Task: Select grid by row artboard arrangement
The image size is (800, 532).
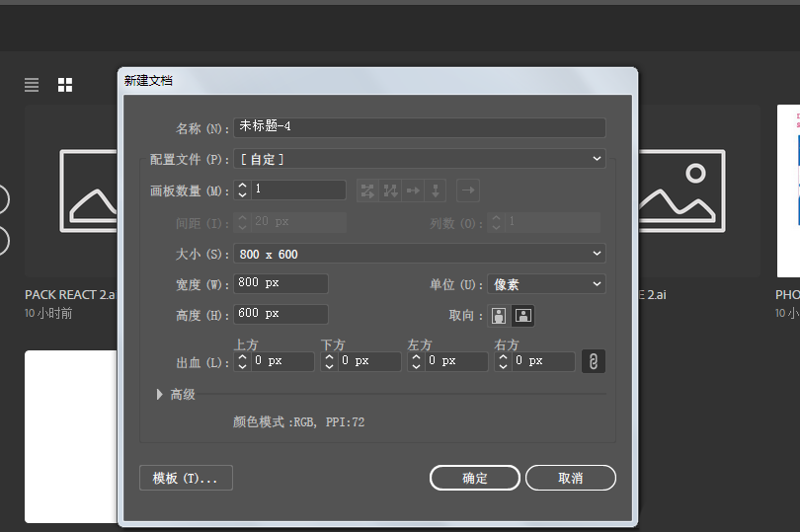Action: point(367,190)
